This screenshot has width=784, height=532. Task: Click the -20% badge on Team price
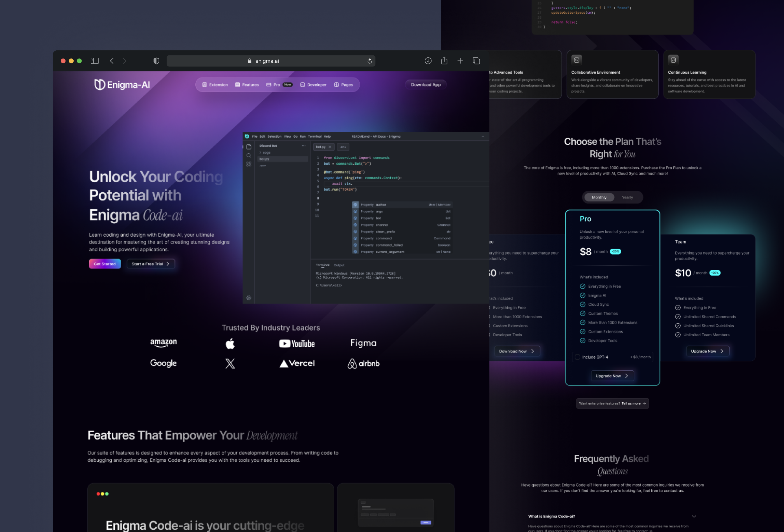715,272
